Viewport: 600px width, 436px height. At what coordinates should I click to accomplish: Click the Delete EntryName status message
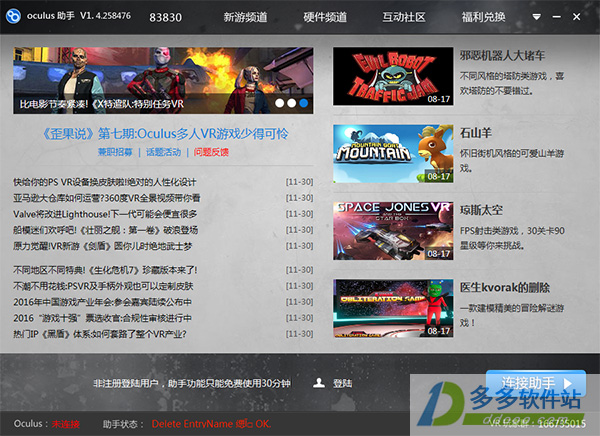[x=211, y=424]
